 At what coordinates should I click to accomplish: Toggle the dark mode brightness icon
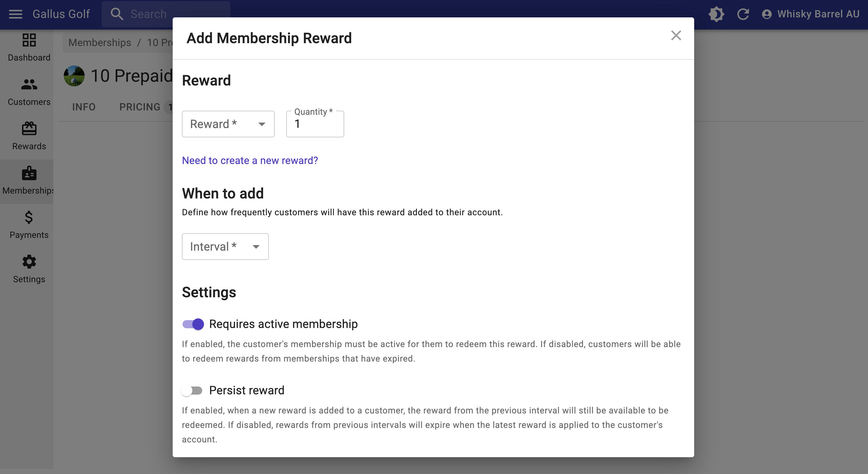point(716,14)
